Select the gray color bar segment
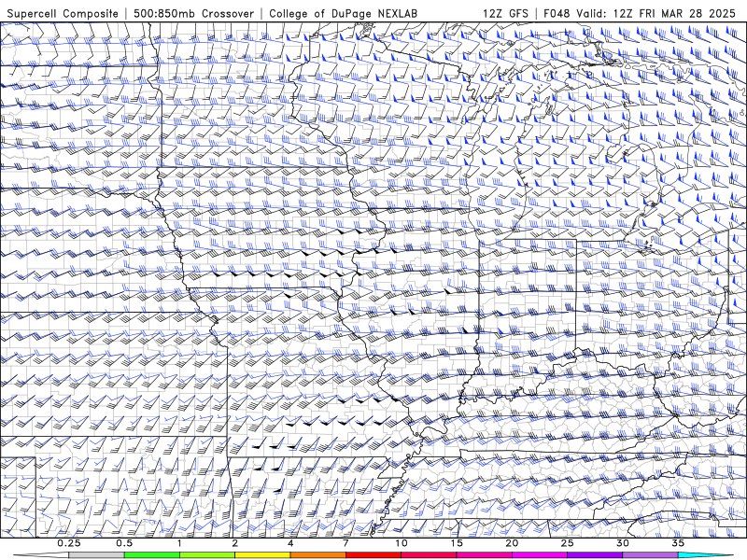This screenshot has width=747, height=560. click(97, 555)
